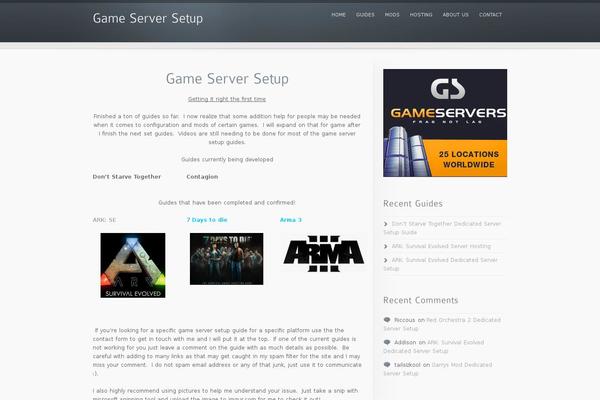Click the GameServers 25 Locations Worldwide banner
This screenshot has height=400, width=600.
445,123
